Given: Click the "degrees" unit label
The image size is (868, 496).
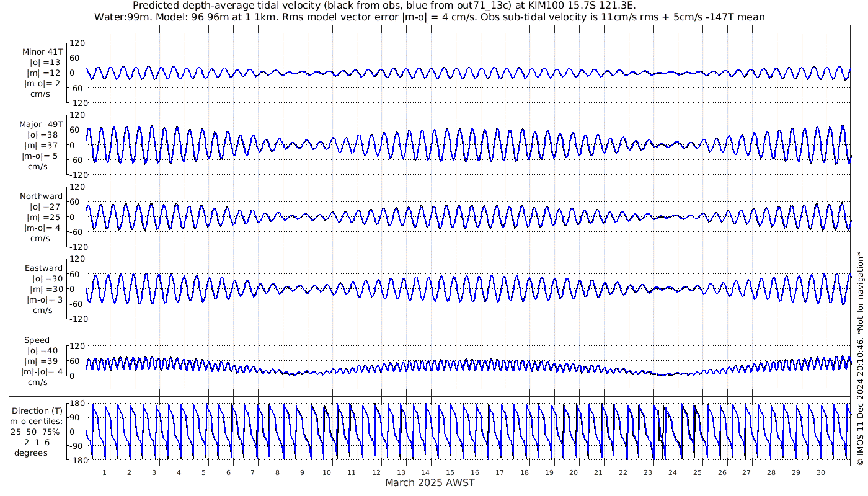Looking at the screenshot, I should [x=31, y=453].
